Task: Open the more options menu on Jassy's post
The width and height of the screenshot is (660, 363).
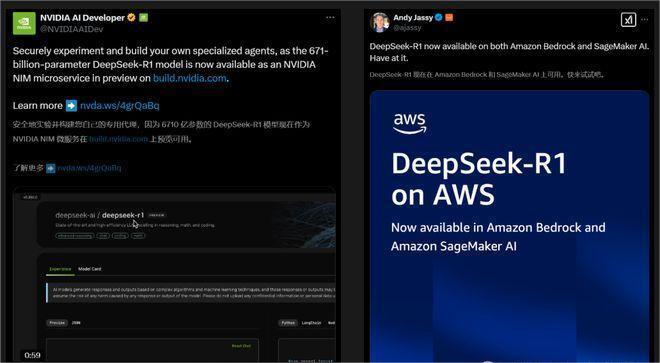Action: point(644,19)
